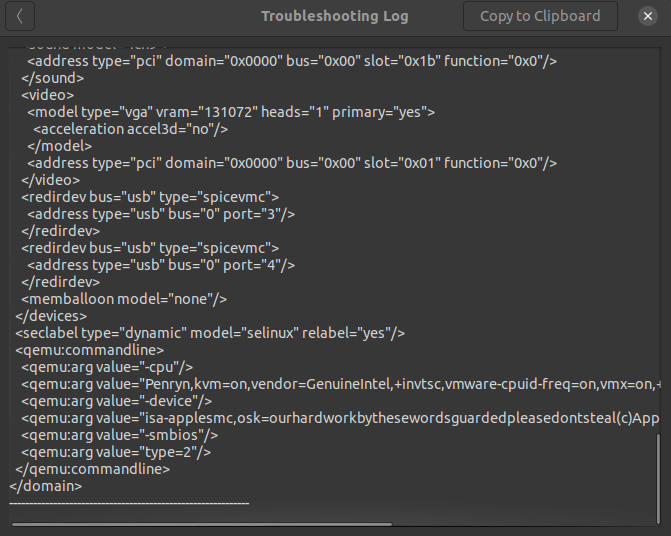Click the qemu:arg value="-smbios" line
This screenshot has width=671, height=536.
[119, 435]
